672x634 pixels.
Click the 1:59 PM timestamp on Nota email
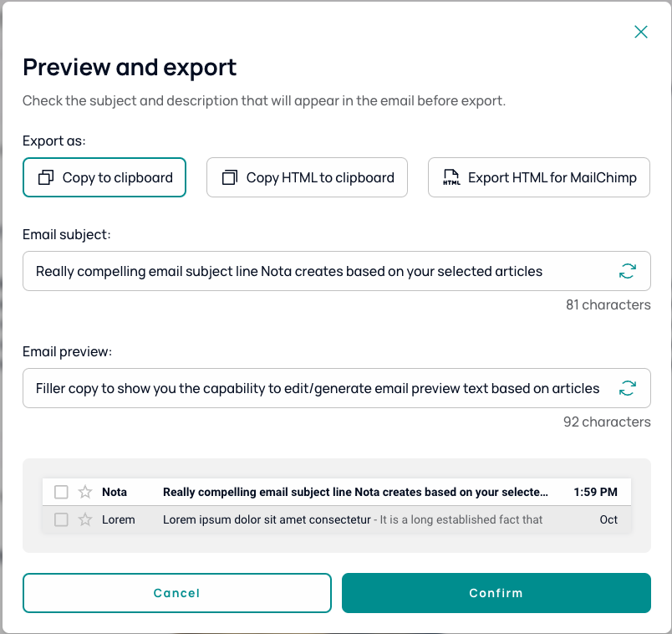(x=595, y=492)
